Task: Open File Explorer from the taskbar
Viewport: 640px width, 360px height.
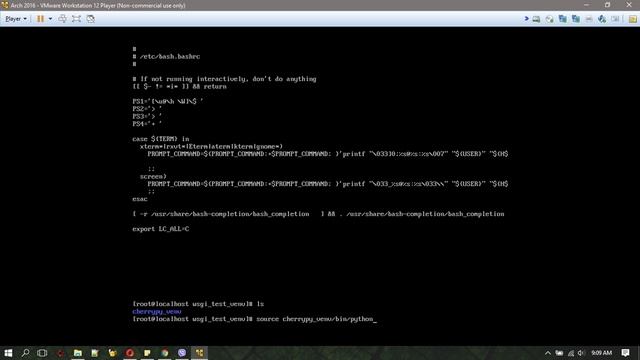Action: coord(78,353)
